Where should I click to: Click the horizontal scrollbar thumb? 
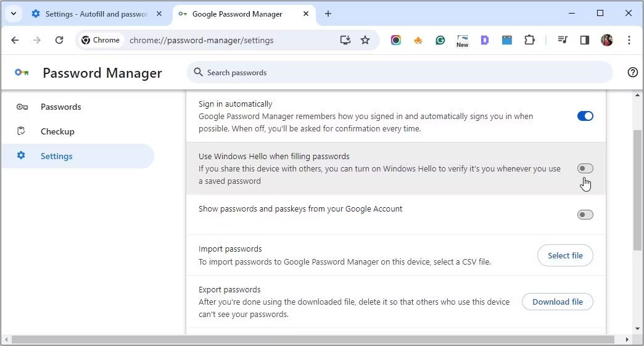[x=313, y=339]
